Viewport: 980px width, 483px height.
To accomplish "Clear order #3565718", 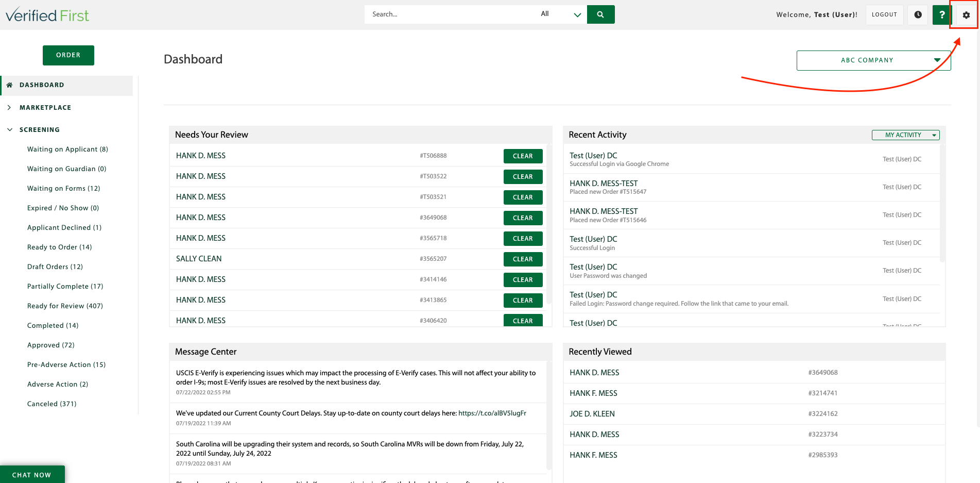I will 523,239.
